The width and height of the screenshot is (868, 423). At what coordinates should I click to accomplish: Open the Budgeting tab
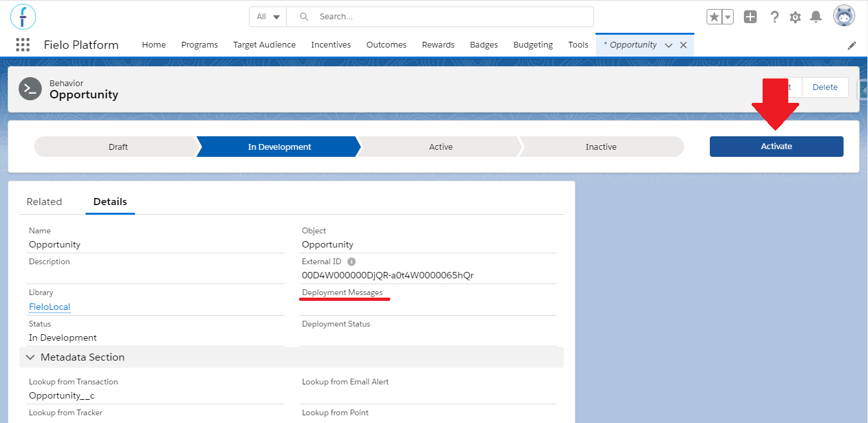coord(533,45)
